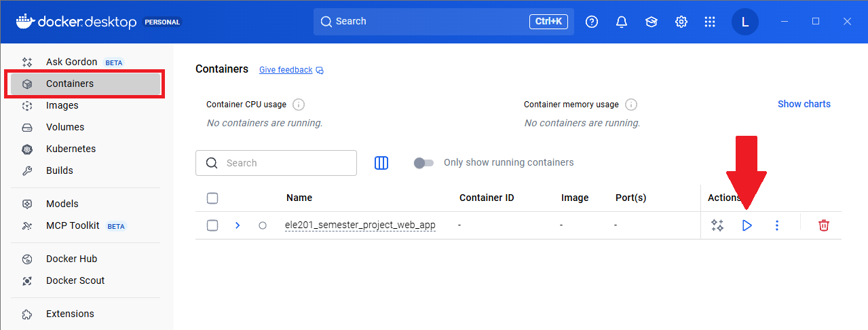Open Docker Hub in sidebar
Screen dimensions: 868x330
coord(85,259)
